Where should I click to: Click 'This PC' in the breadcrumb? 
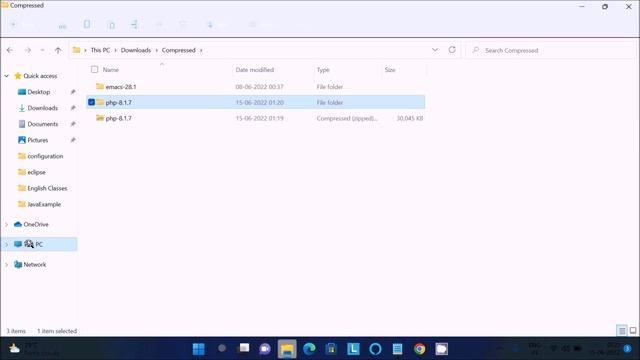click(x=100, y=50)
